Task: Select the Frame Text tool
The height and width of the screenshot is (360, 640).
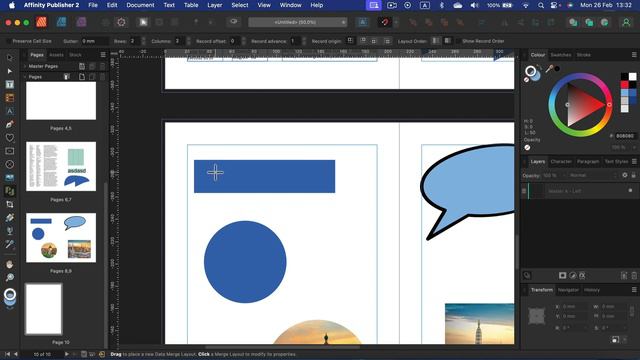Action: [x=10, y=84]
